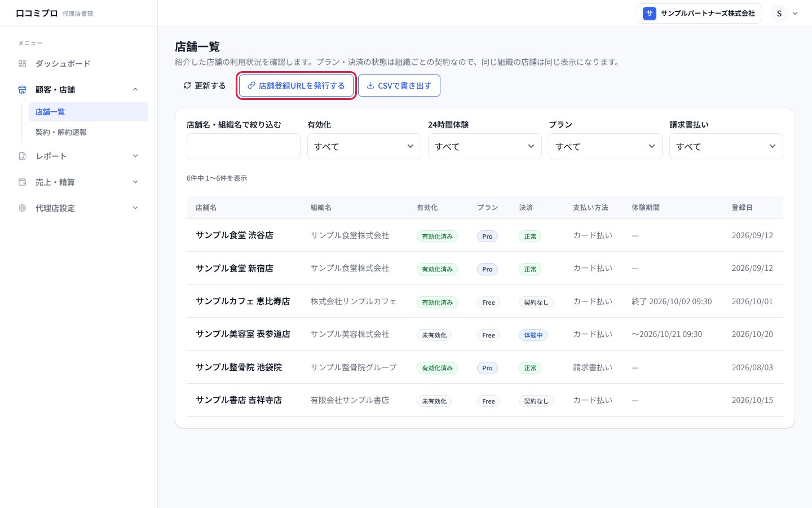Click the 口コミプロ logo text
Screen dimensions: 812x508
37,14
